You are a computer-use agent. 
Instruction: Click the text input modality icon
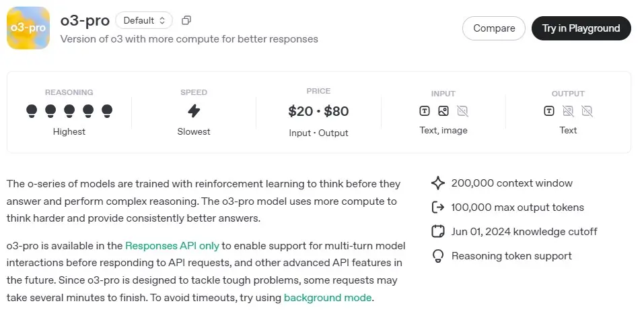424,110
